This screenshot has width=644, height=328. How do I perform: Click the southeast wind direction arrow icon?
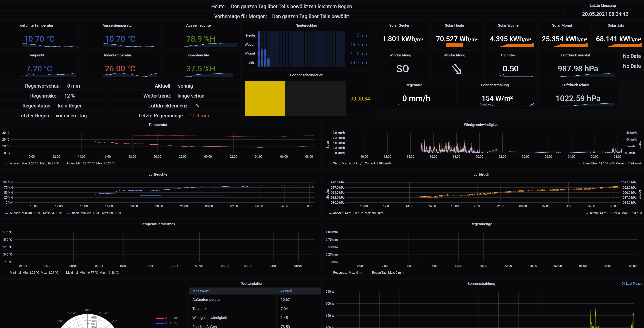click(457, 69)
